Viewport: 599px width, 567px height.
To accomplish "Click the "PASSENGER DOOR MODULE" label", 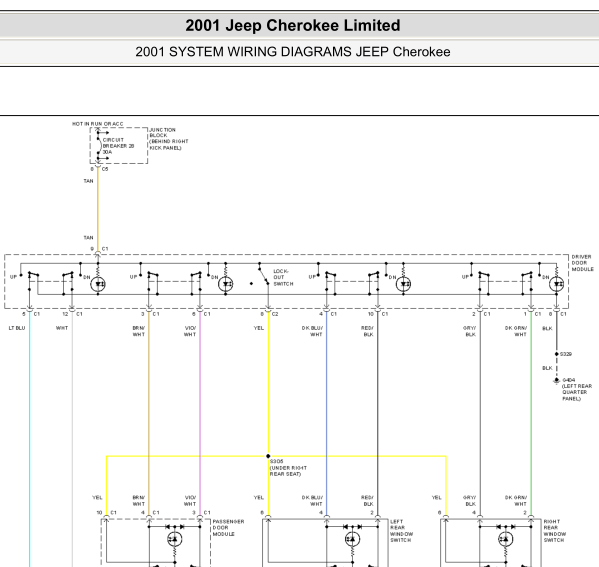I will click(228, 528).
